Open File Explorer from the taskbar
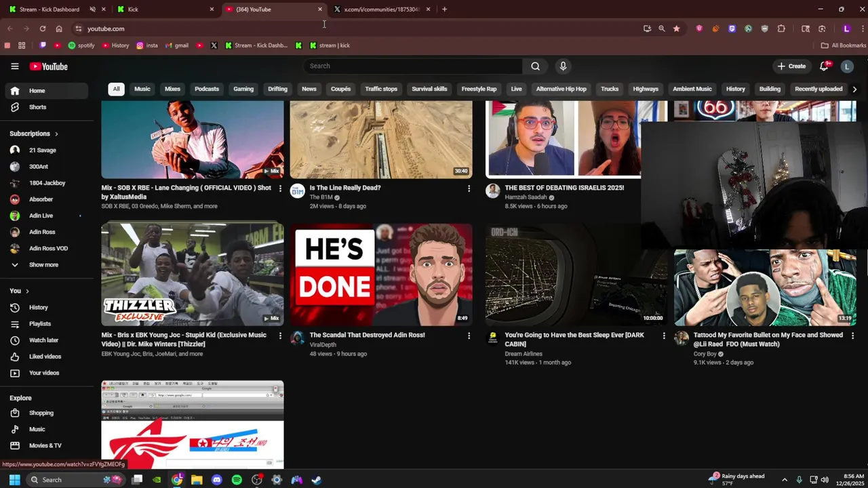Screen dimensions: 868x488 pos(197,480)
